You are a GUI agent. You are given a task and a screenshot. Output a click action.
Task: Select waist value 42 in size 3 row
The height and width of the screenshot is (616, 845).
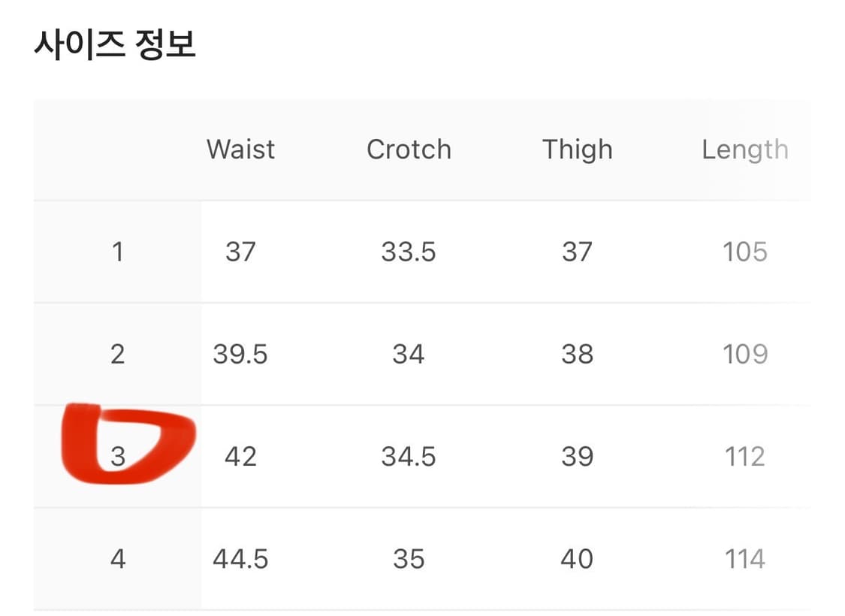(x=240, y=456)
